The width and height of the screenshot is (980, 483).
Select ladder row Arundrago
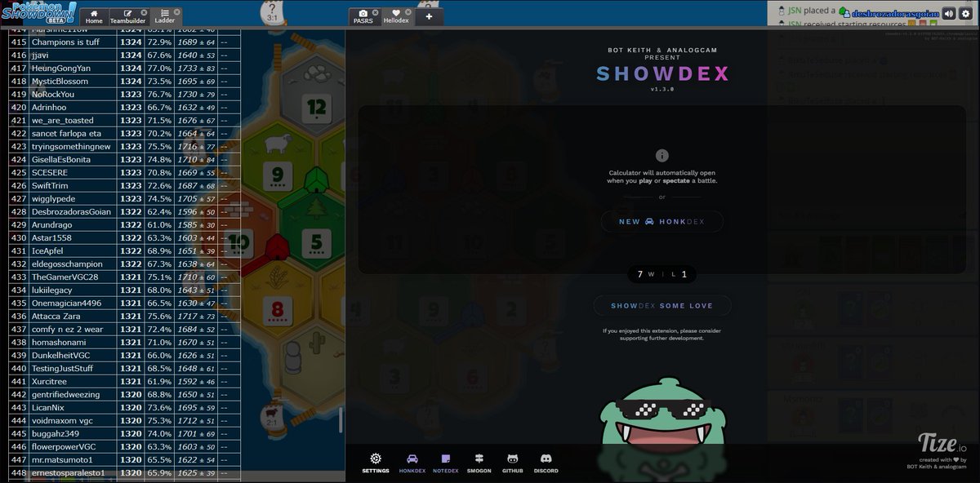[x=125, y=224]
